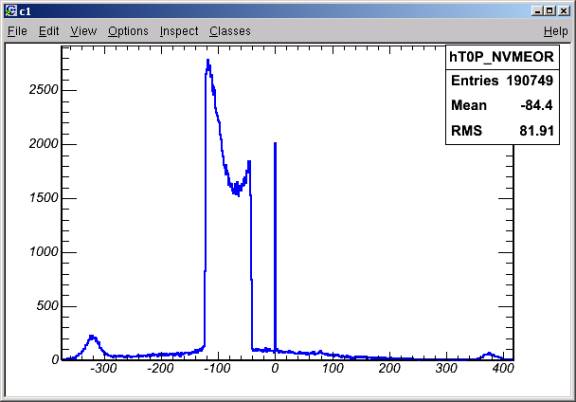This screenshot has width=576, height=402.
Task: Close the c1 canvas window
Action: point(564,11)
